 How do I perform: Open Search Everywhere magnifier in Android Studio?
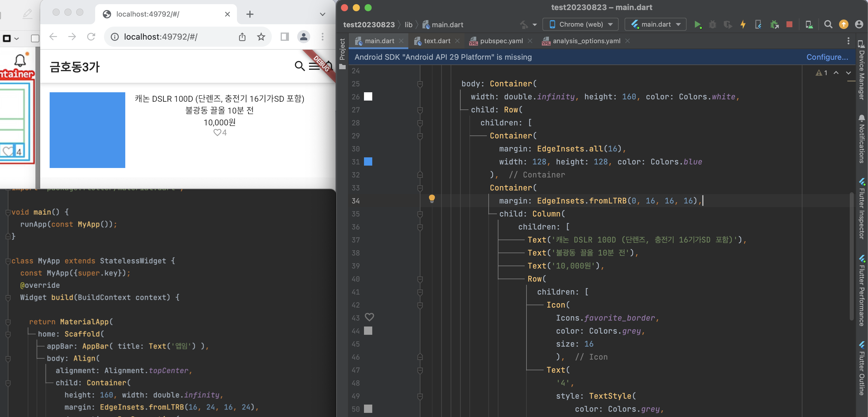828,25
